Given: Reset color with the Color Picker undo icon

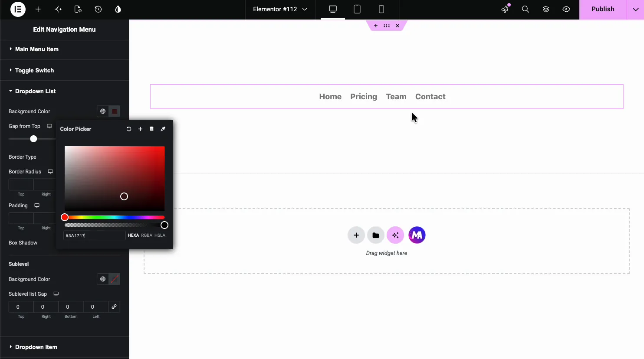Looking at the screenshot, I should [129, 129].
